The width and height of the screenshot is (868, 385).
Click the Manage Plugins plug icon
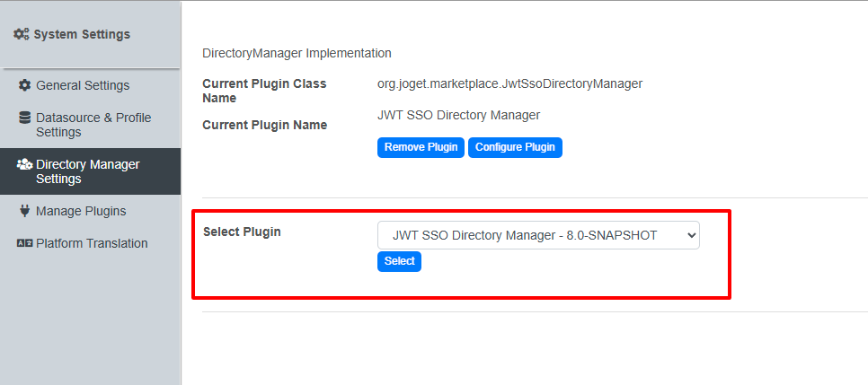pos(25,211)
